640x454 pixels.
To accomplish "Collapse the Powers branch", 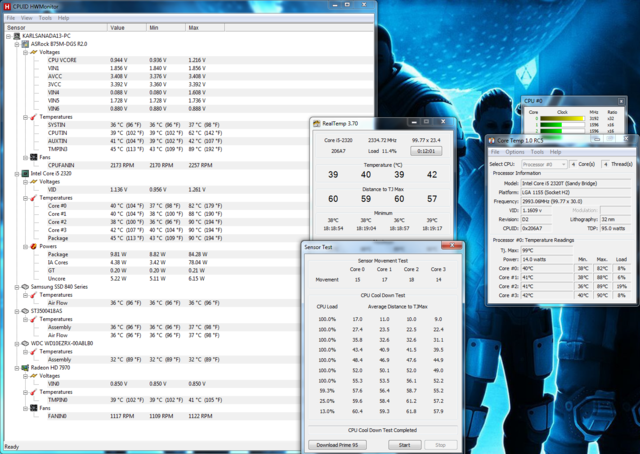I will [25, 247].
